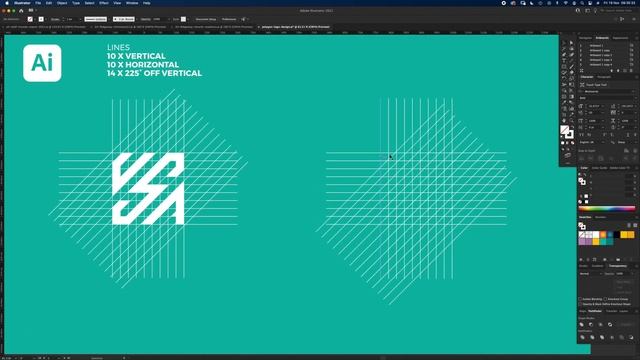The image size is (640, 360).
Task: Click the white logo mark on canvas
Action: click(148, 189)
